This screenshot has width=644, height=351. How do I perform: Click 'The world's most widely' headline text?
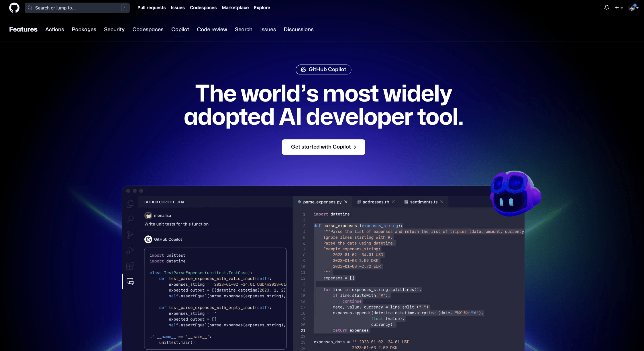323,93
